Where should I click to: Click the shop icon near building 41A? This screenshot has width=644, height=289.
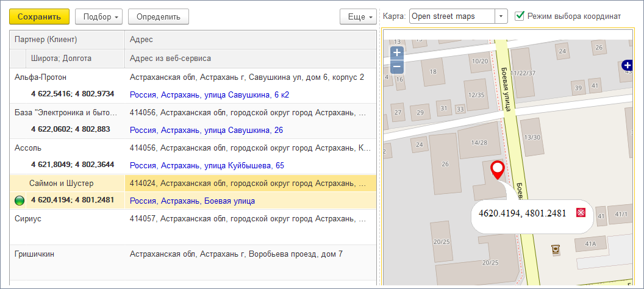555,249
